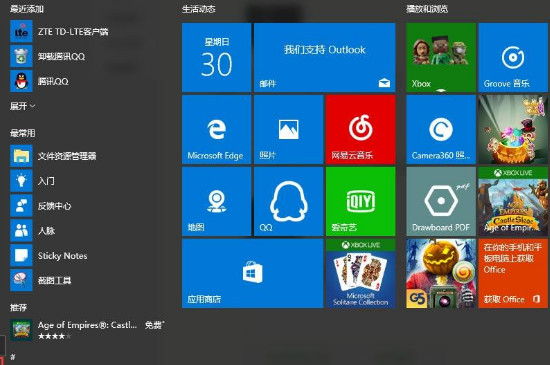The height and width of the screenshot is (365, 550).
Task: Open the ZTE TD-LTE客户端 app icon
Action: [21, 32]
